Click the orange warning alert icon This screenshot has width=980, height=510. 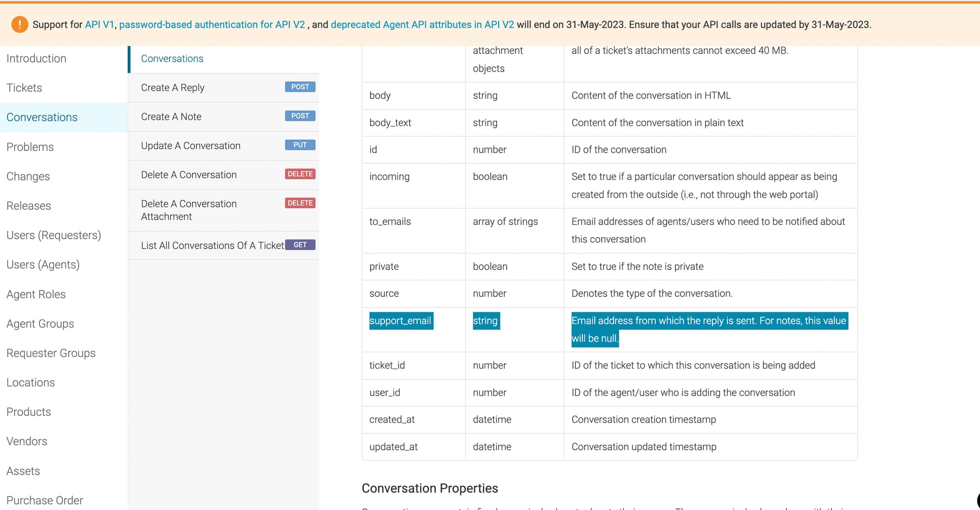pos(19,24)
